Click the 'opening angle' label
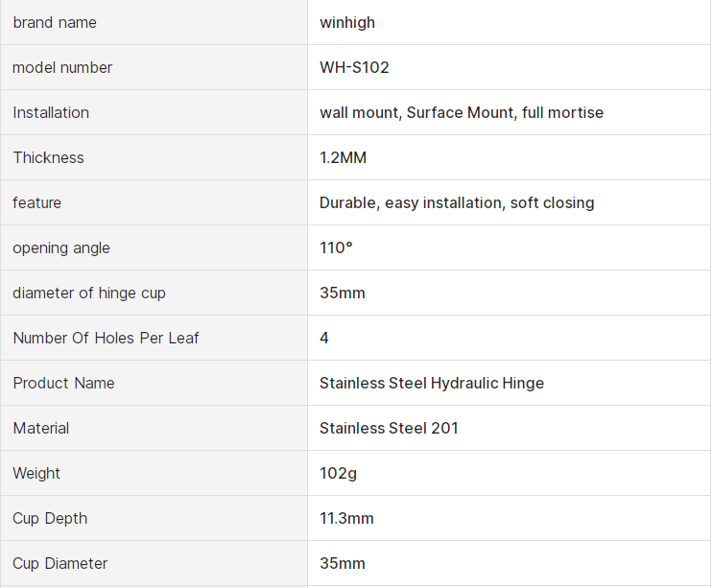 click(x=61, y=247)
